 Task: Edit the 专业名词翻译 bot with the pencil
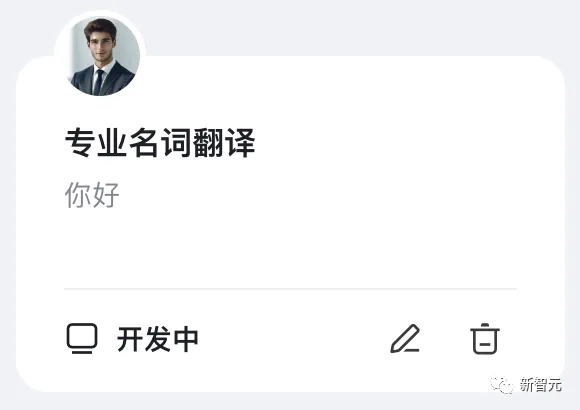point(405,339)
